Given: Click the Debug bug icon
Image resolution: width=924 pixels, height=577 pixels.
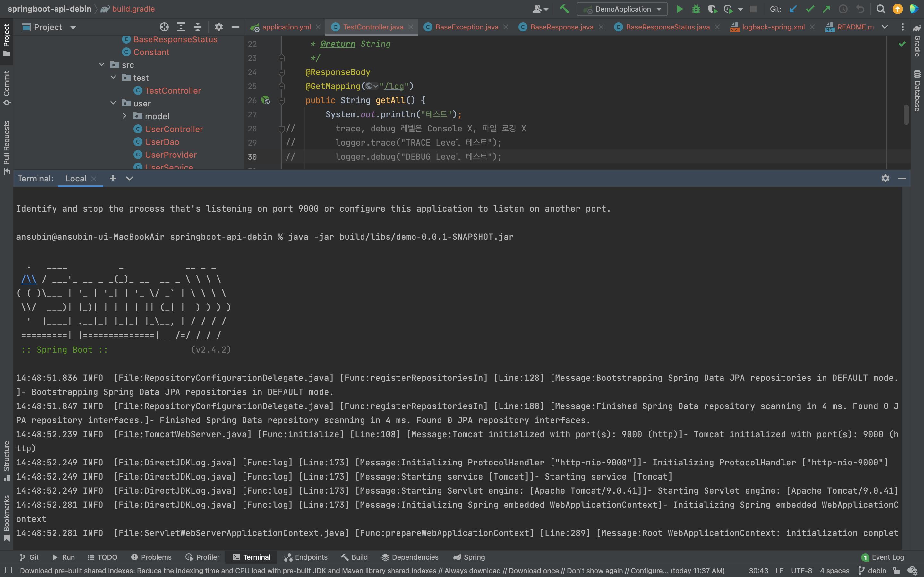Looking at the screenshot, I should pyautogui.click(x=696, y=9).
